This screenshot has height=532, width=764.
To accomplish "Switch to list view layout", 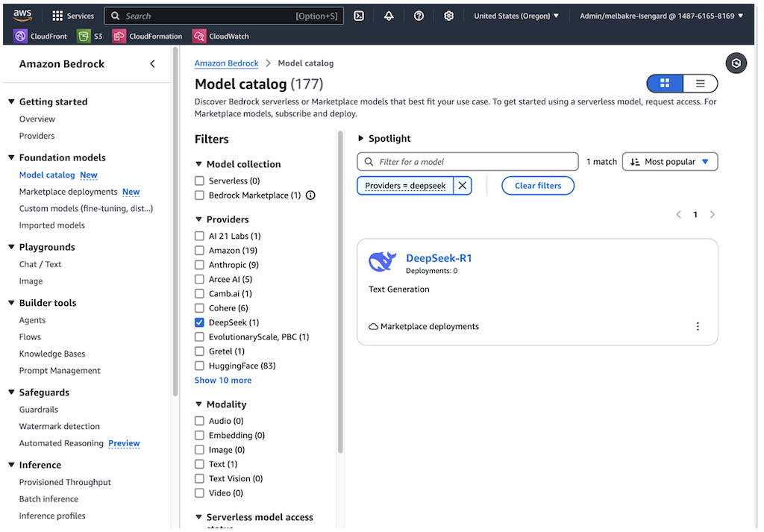I will [x=700, y=84].
